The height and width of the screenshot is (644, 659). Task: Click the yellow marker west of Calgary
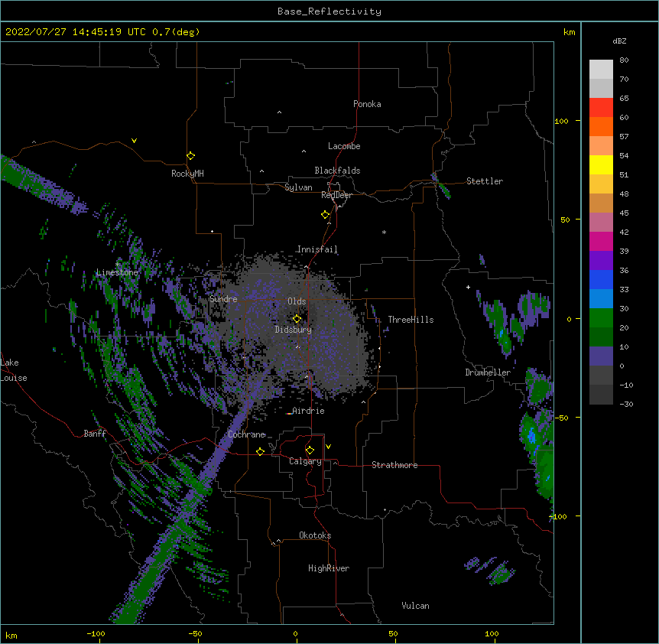260,451
